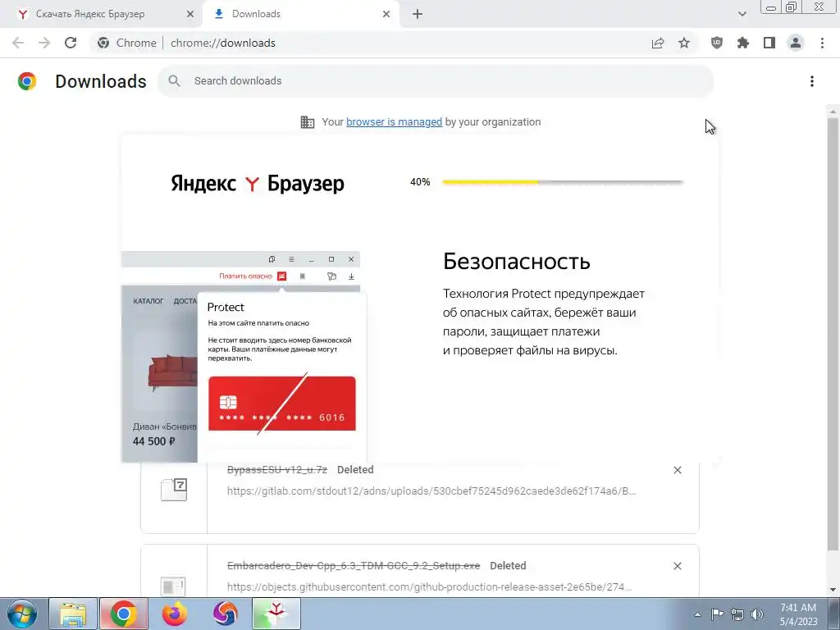Close the Downloads tab
The image size is (840, 630).
[x=386, y=14]
